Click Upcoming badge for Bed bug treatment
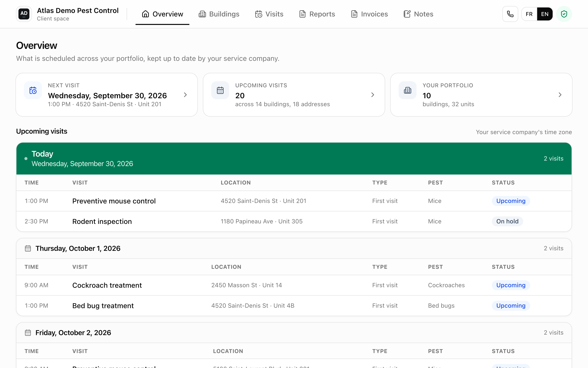 (511, 306)
